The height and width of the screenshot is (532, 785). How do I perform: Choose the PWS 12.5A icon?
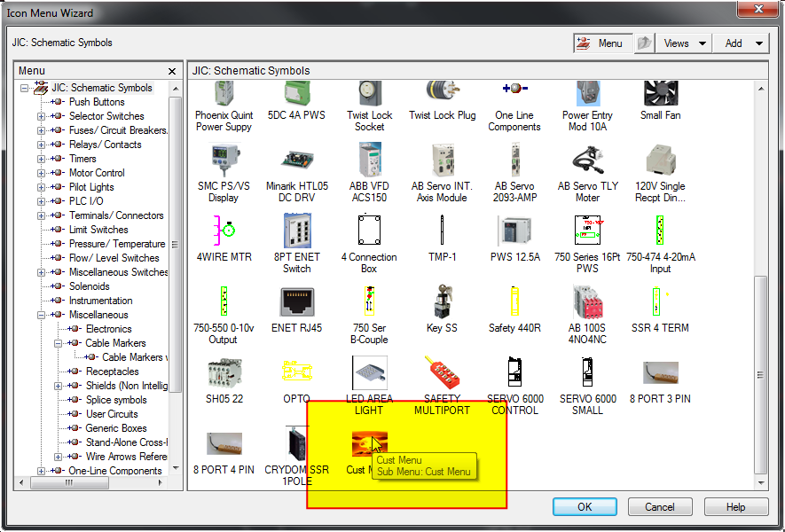coord(514,231)
